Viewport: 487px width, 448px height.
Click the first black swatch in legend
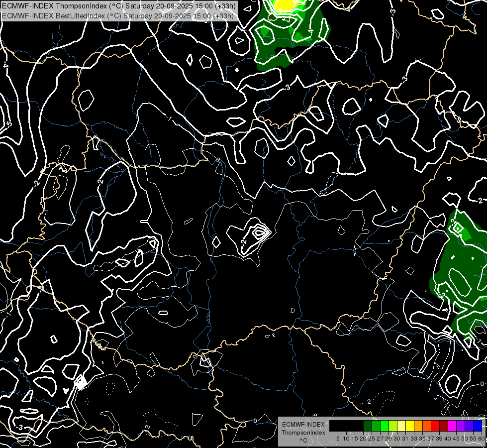pos(334,426)
